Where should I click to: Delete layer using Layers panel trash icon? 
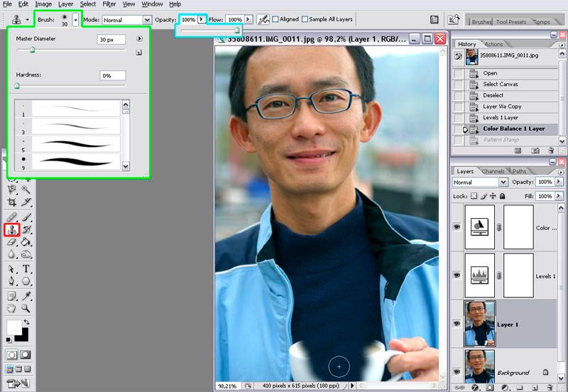coord(550,388)
